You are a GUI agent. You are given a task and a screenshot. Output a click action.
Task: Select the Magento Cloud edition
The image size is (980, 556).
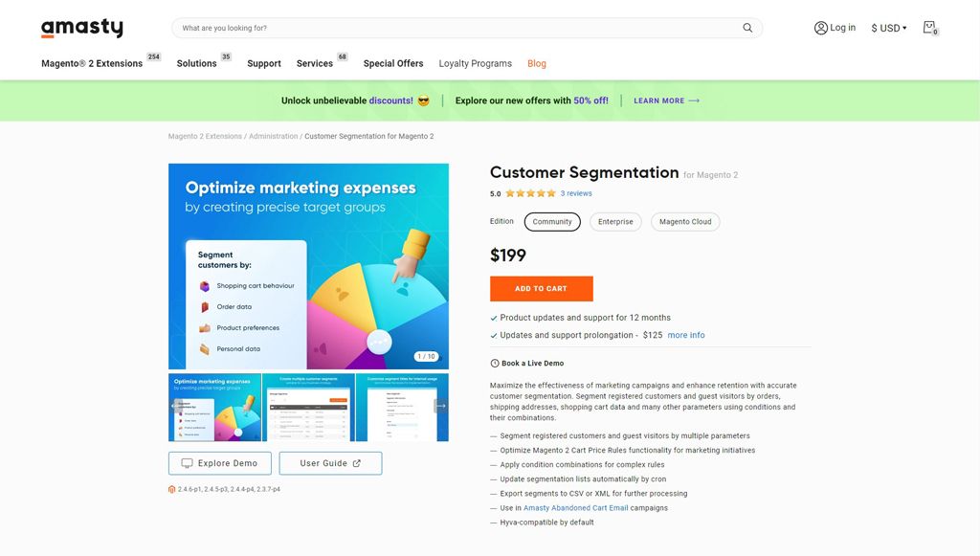(x=685, y=221)
